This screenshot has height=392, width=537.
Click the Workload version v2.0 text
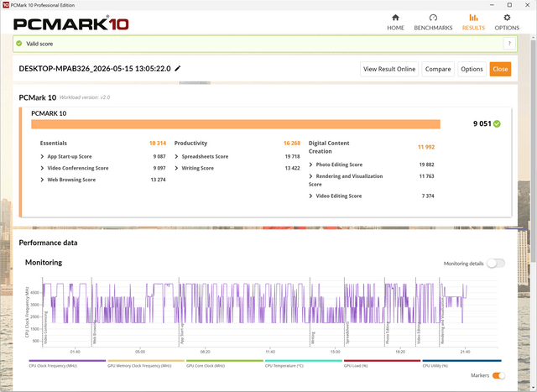tap(85, 97)
